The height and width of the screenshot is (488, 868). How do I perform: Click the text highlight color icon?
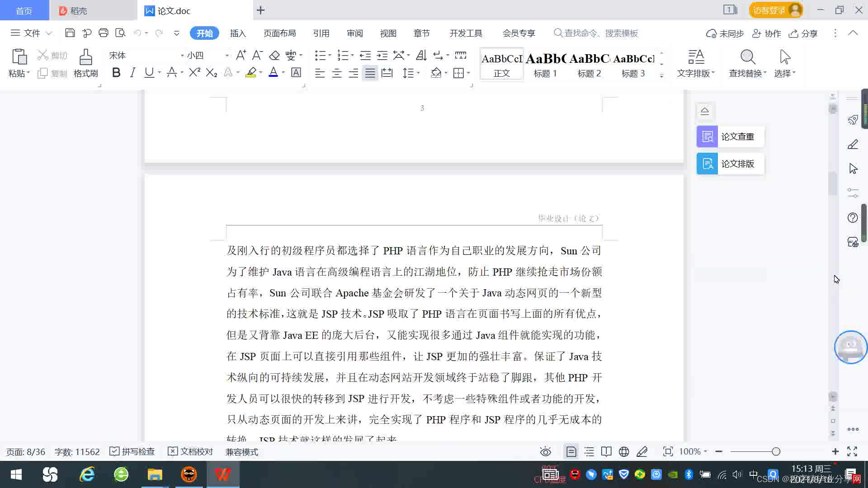[251, 73]
